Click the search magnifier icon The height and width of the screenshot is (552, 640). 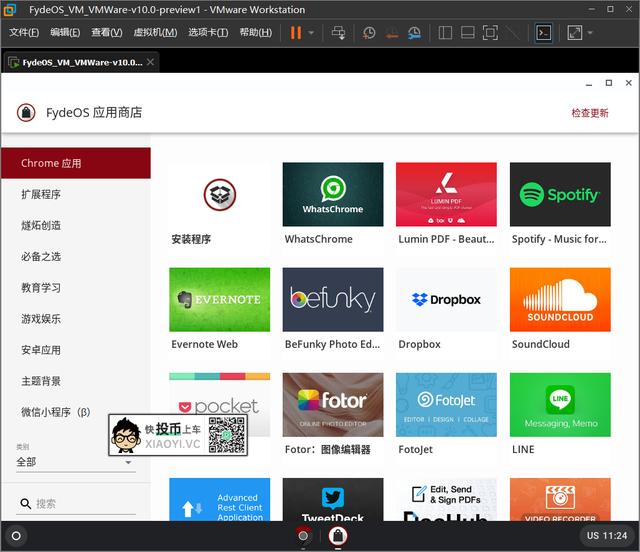coord(25,503)
